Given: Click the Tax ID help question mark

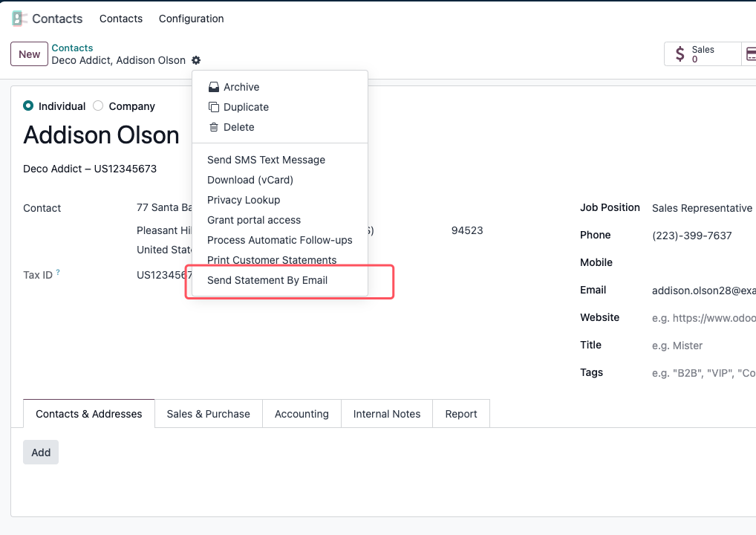Looking at the screenshot, I should [x=58, y=272].
